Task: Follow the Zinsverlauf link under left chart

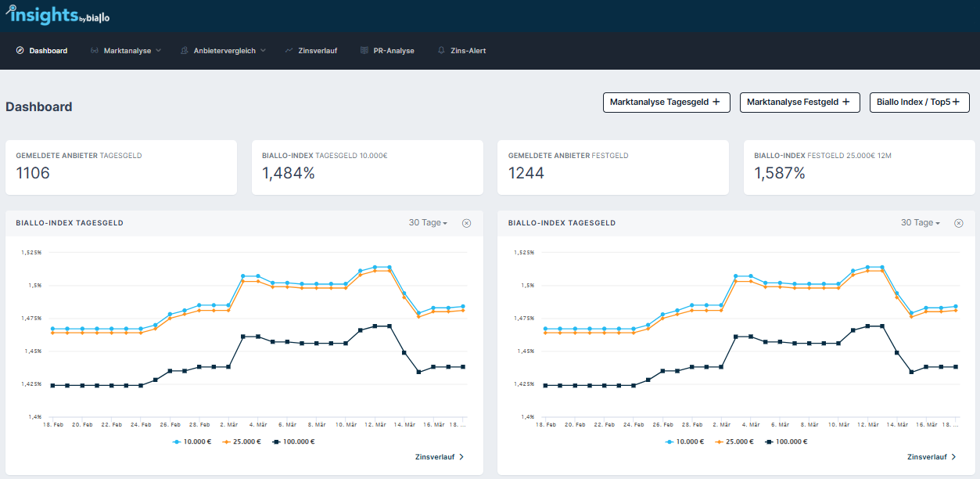Action: click(440, 457)
